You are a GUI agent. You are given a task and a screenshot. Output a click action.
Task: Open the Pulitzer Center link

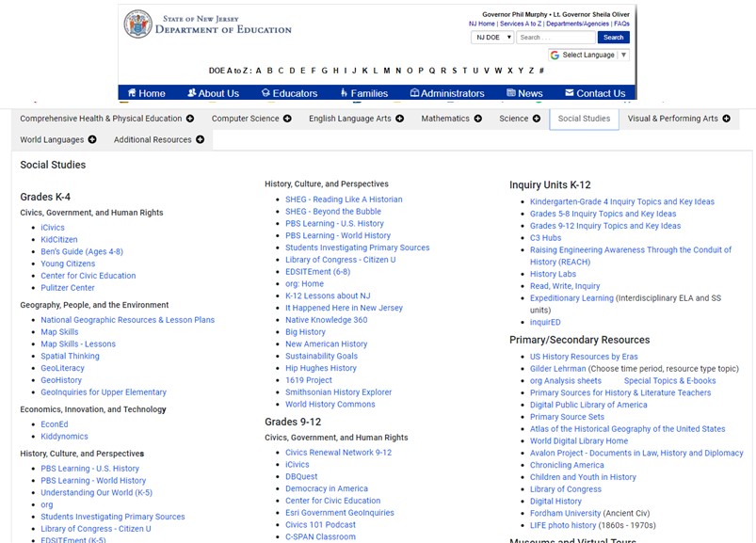point(68,288)
